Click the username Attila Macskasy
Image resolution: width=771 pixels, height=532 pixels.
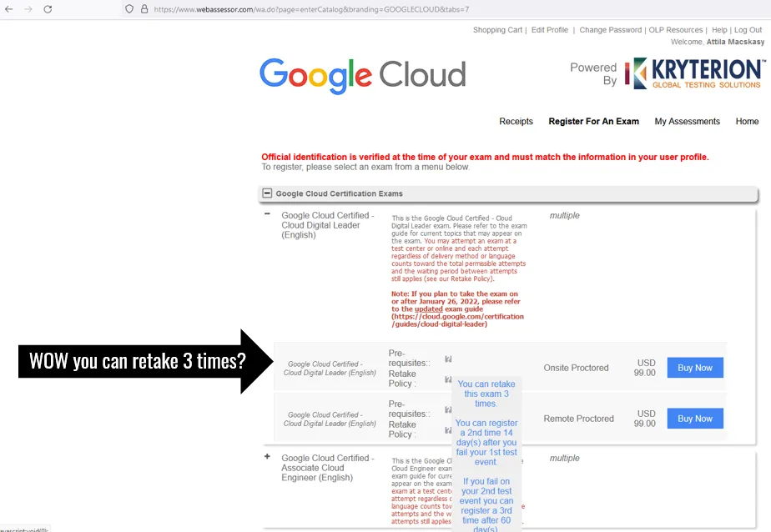point(735,42)
